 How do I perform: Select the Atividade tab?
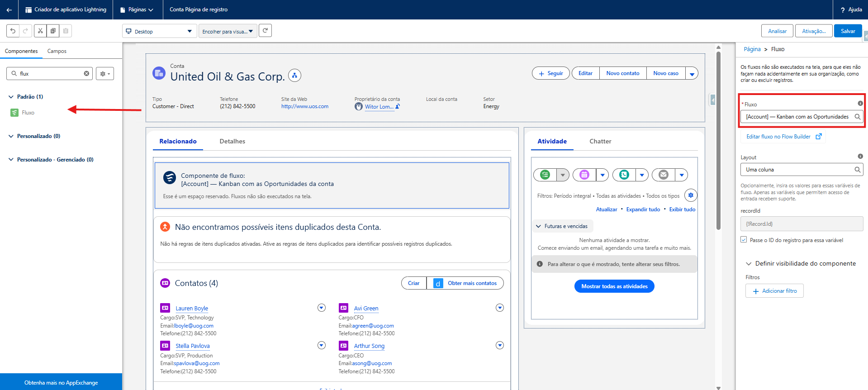pos(552,141)
